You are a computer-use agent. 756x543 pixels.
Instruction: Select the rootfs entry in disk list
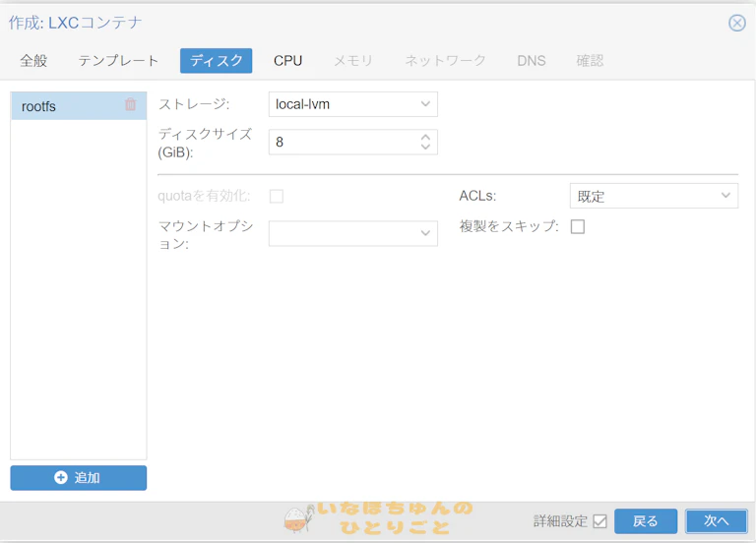point(59,106)
